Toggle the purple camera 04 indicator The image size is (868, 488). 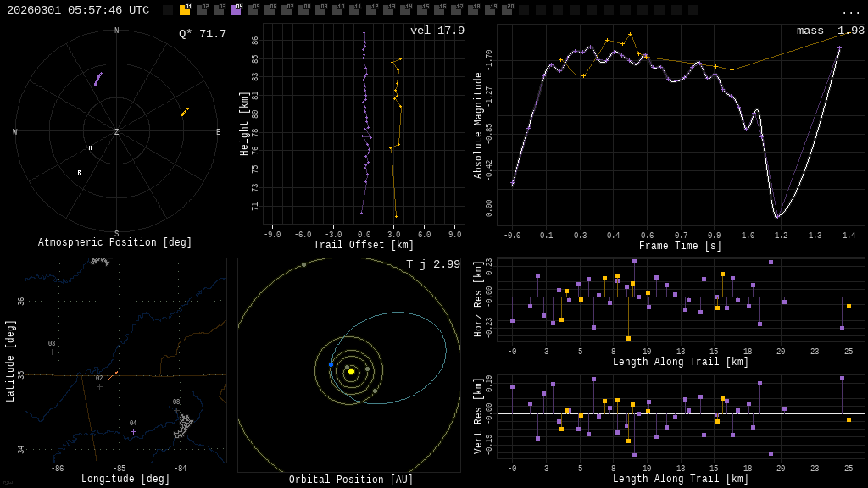coord(236,10)
